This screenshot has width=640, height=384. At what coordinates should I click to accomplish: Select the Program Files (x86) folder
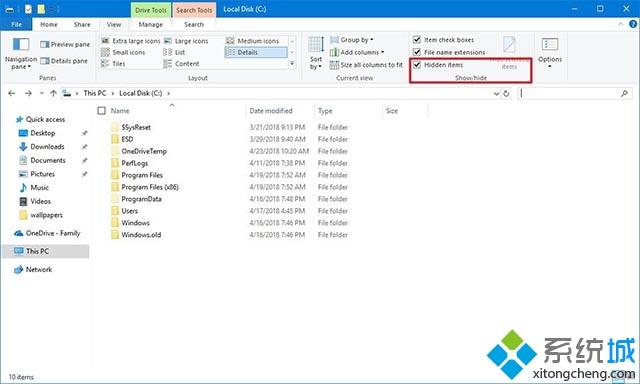click(x=150, y=187)
